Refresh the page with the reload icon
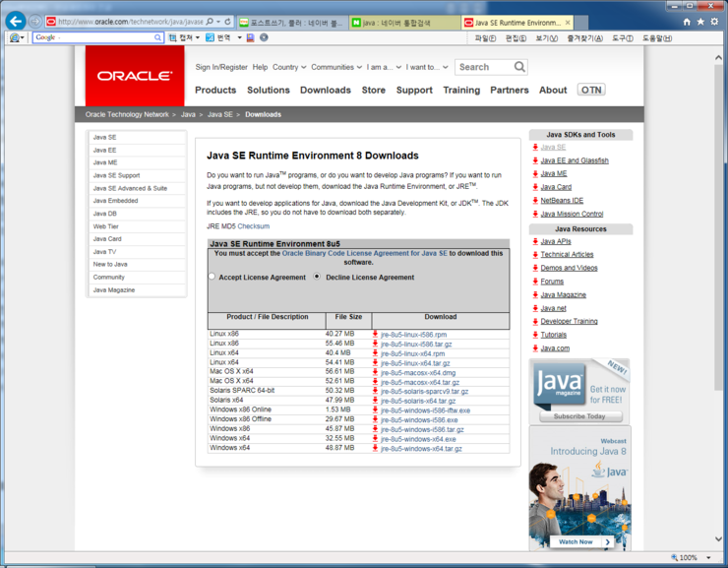This screenshot has width=728, height=568. tap(227, 22)
